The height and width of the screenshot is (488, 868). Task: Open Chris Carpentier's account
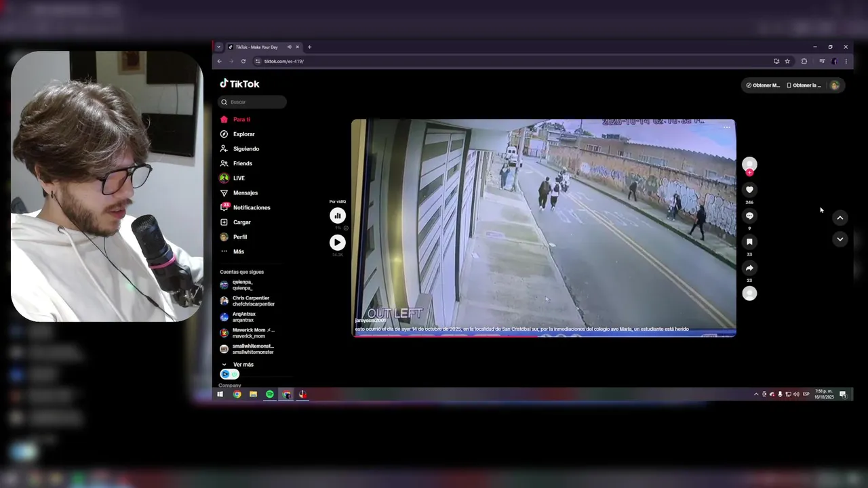(248, 301)
